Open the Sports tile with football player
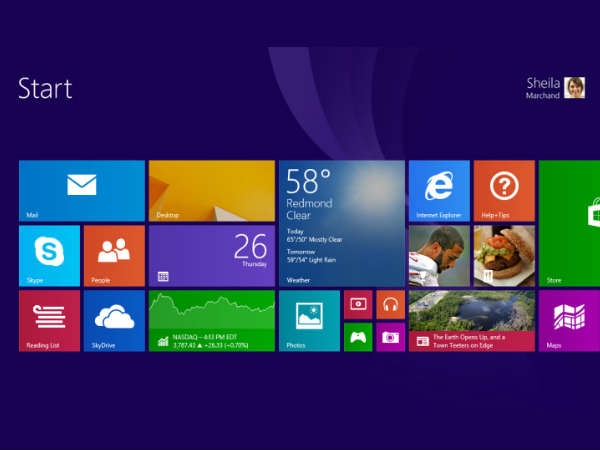The image size is (600, 450). [439, 256]
